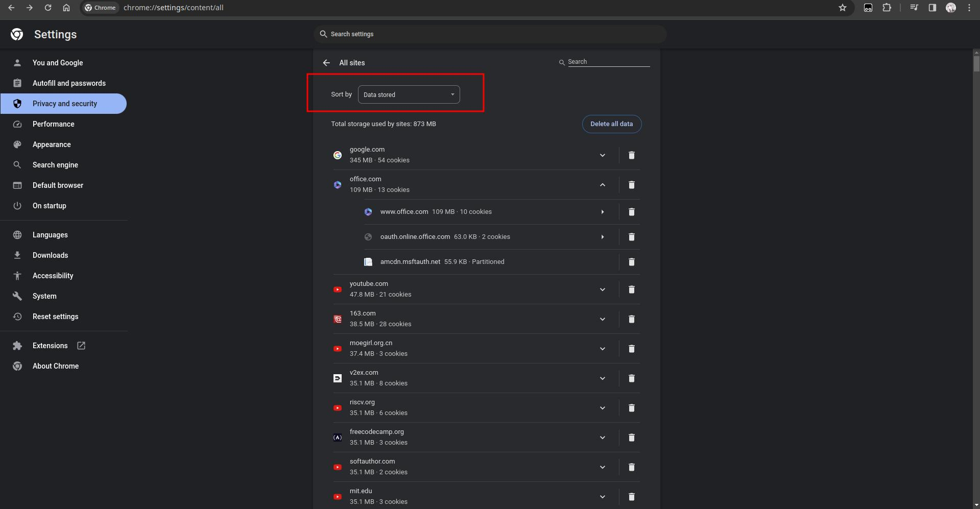Delete freecodecamp.org data trash icon
Viewport: 980px width, 509px height.
(x=632, y=438)
